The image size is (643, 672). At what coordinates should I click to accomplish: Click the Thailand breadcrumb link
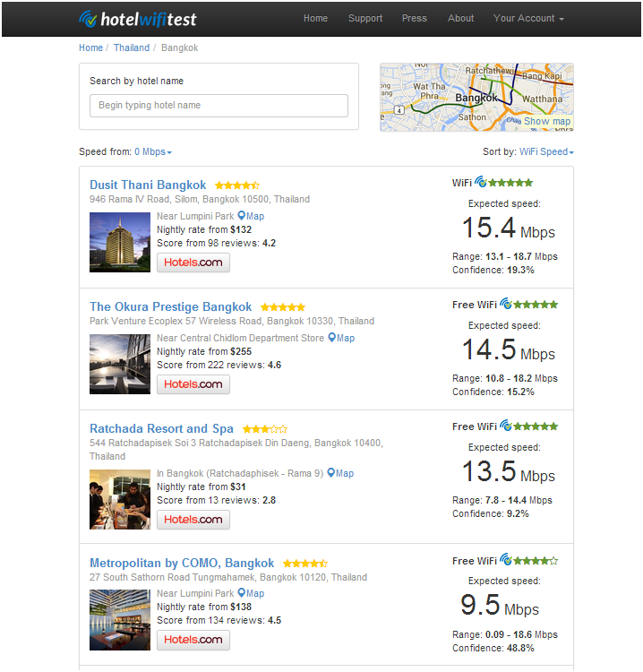(x=131, y=47)
